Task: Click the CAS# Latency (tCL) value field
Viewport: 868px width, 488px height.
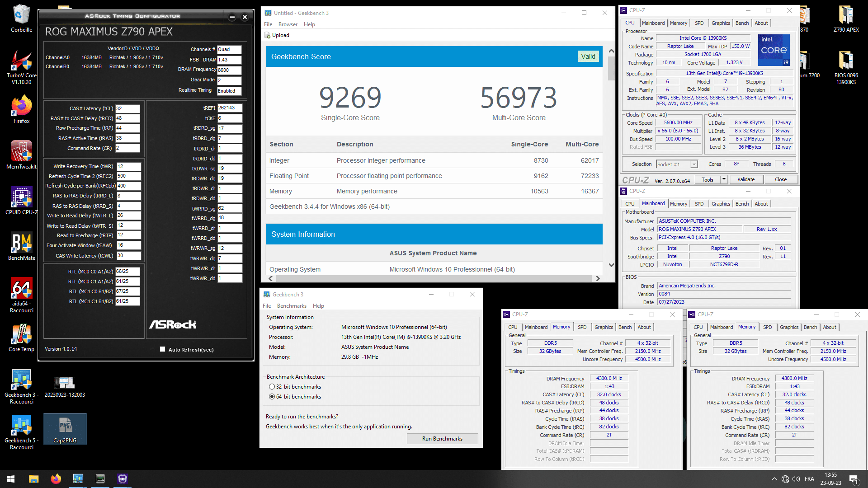Action: 127,108
